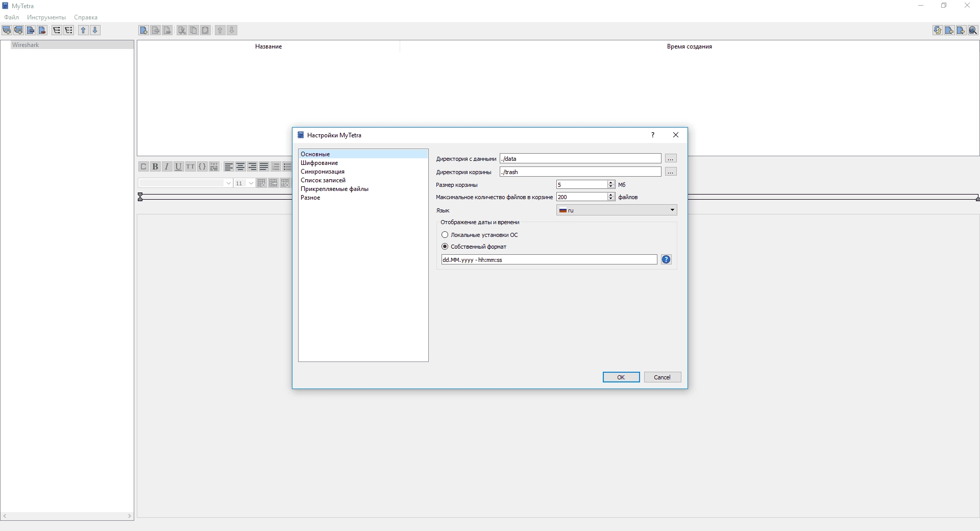Open language dropdown showing ru
The width and height of the screenshot is (980, 531).
click(x=617, y=210)
